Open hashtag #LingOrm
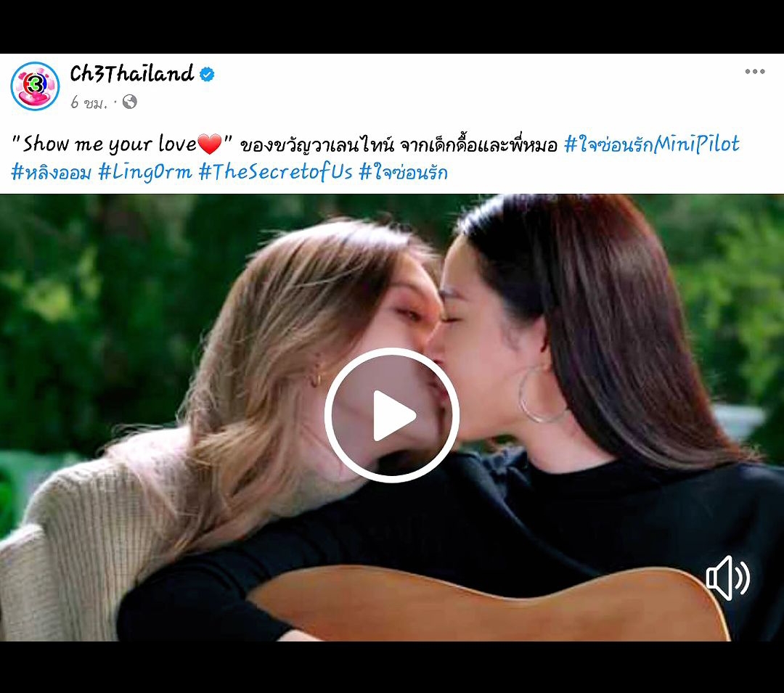The image size is (784, 693). pyautogui.click(x=145, y=173)
